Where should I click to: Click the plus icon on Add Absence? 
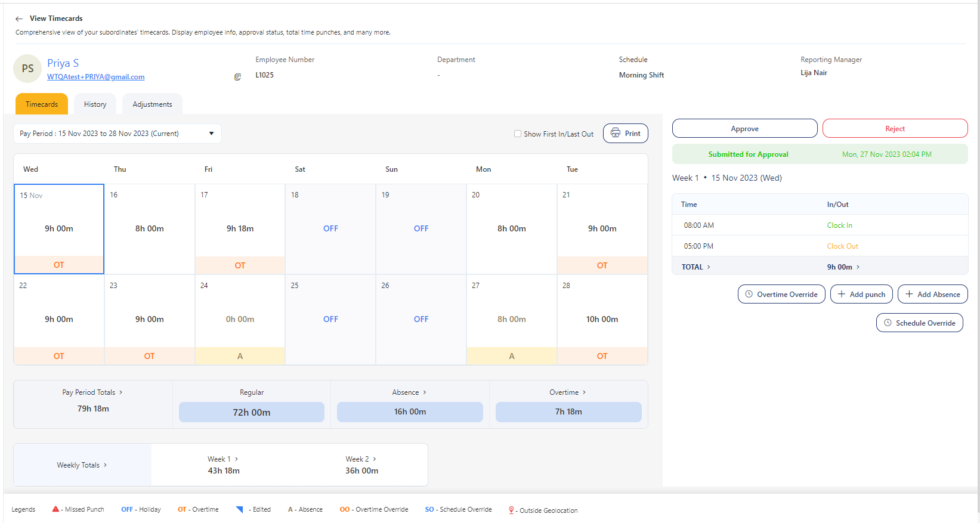click(909, 295)
